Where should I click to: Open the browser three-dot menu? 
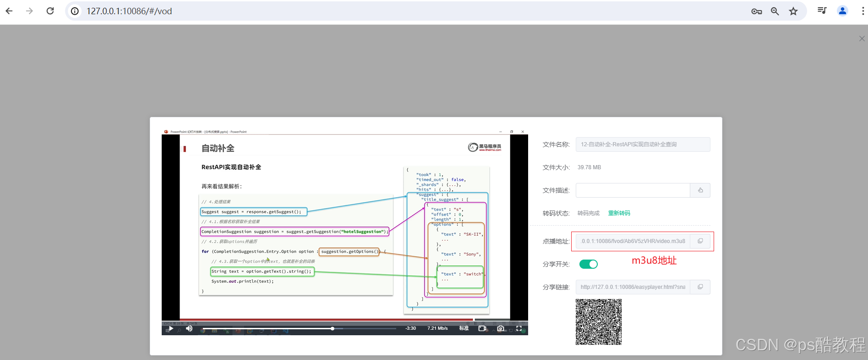863,11
